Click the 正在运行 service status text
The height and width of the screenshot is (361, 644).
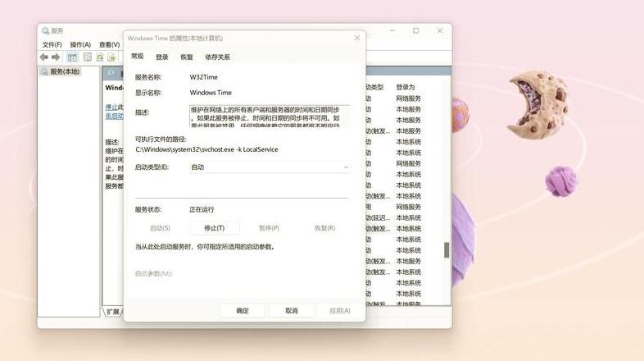coord(202,209)
